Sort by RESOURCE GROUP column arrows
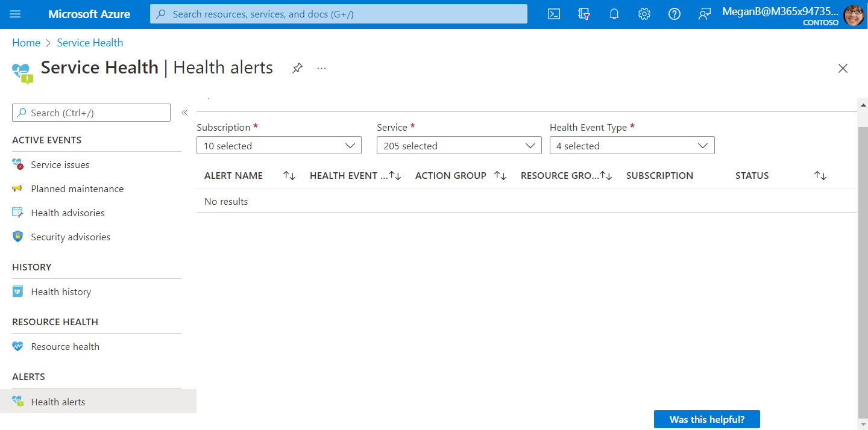The image size is (868, 430). coord(606,176)
